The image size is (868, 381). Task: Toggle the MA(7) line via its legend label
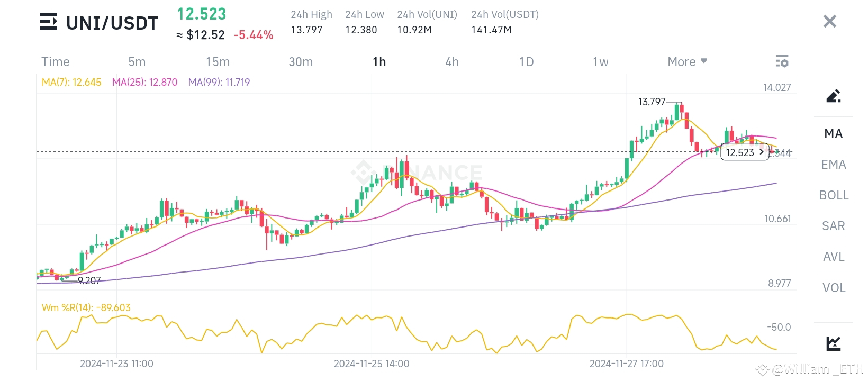(x=72, y=82)
